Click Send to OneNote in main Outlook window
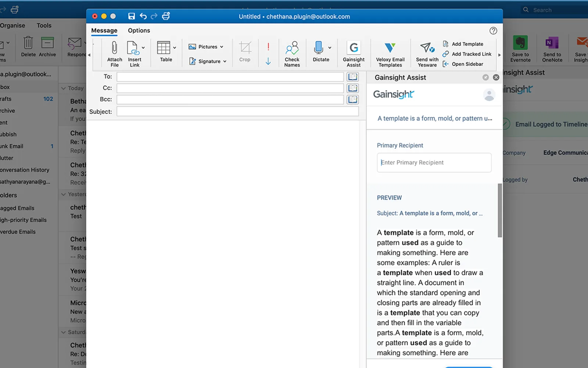Image resolution: width=588 pixels, height=368 pixels. tap(552, 49)
